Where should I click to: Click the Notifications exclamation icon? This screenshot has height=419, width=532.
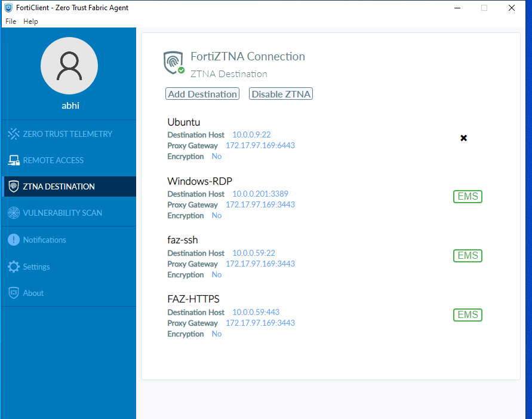[14, 240]
